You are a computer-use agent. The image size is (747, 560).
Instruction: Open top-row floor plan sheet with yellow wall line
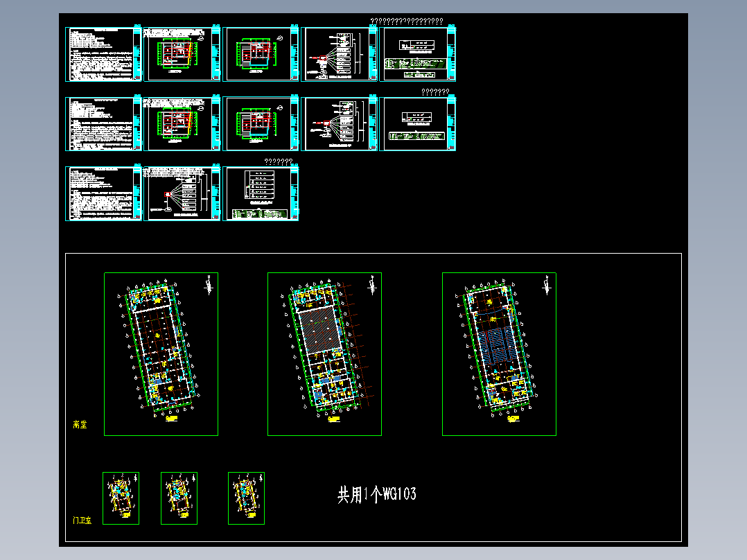pos(182,54)
